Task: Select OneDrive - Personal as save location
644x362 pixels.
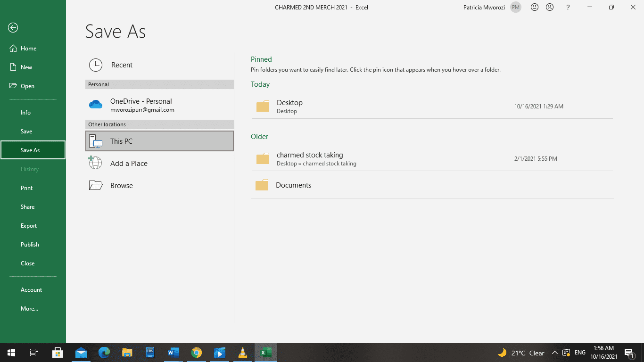Action: click(141, 105)
